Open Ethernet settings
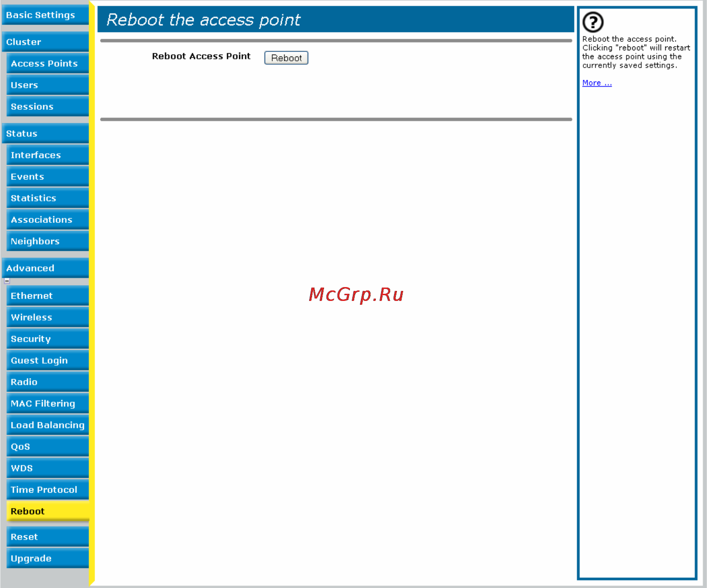The height and width of the screenshot is (588, 707). [x=47, y=296]
